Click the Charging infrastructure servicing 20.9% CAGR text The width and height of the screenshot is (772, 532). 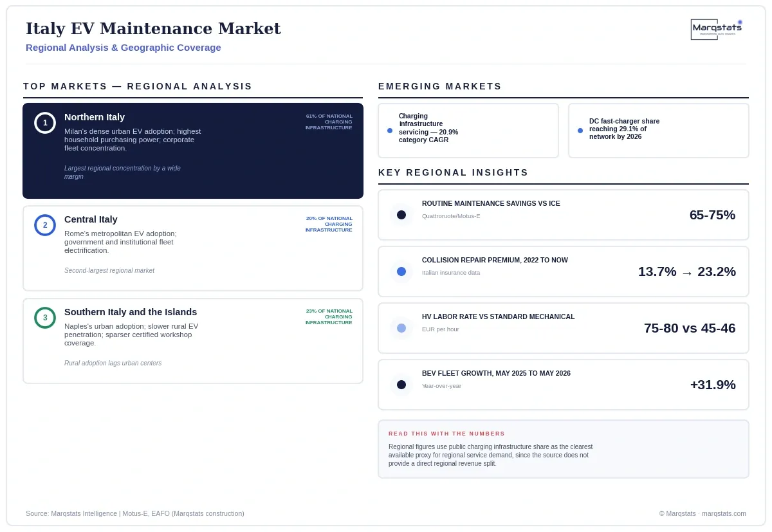[x=428, y=128]
